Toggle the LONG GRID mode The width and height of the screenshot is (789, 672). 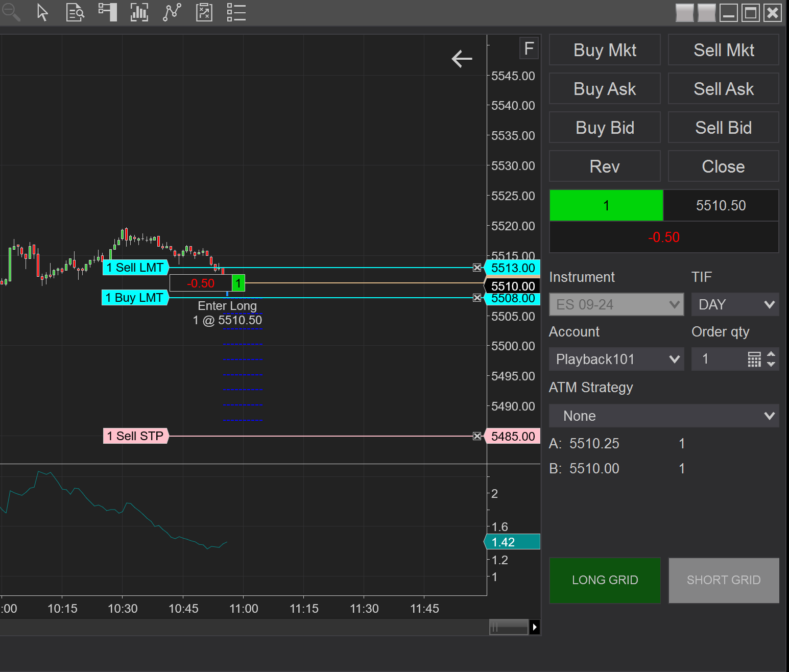(605, 580)
